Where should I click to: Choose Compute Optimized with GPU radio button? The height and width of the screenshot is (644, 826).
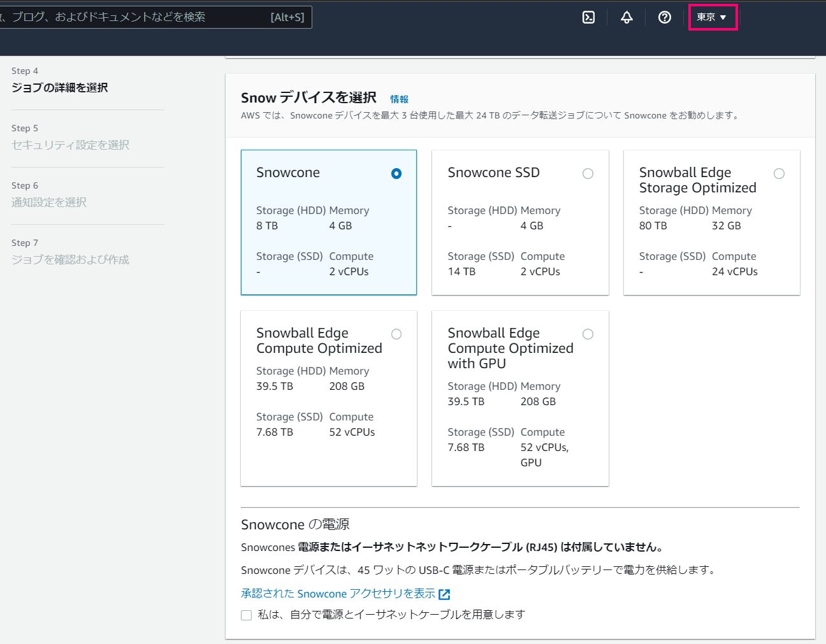pyautogui.click(x=588, y=334)
